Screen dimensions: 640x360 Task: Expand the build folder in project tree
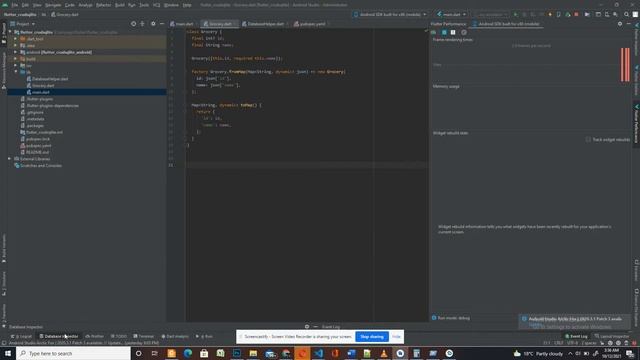(16, 59)
